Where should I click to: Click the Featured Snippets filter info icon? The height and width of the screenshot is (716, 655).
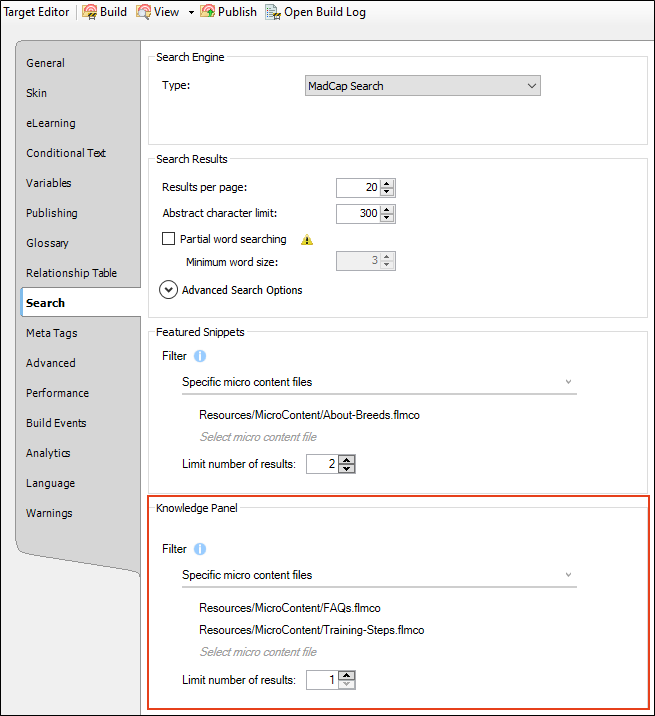tap(200, 356)
